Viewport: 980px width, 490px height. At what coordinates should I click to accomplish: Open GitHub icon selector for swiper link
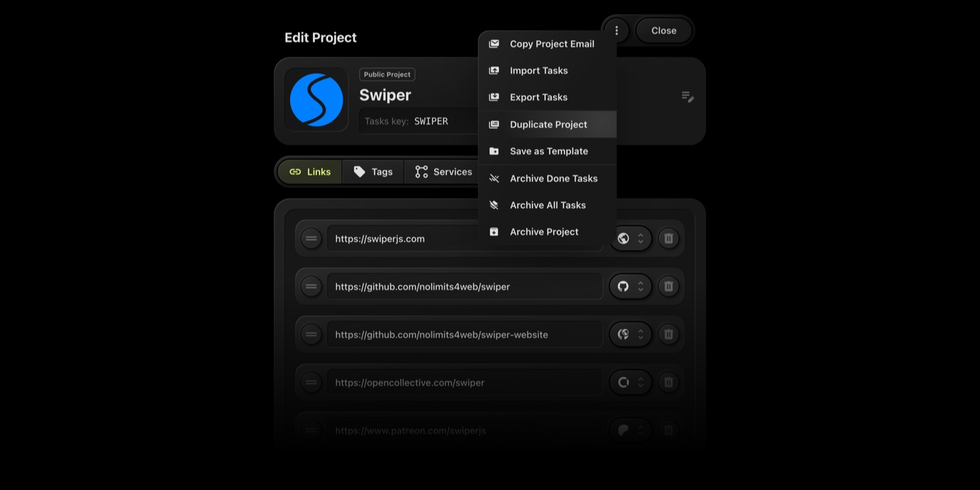(x=630, y=287)
